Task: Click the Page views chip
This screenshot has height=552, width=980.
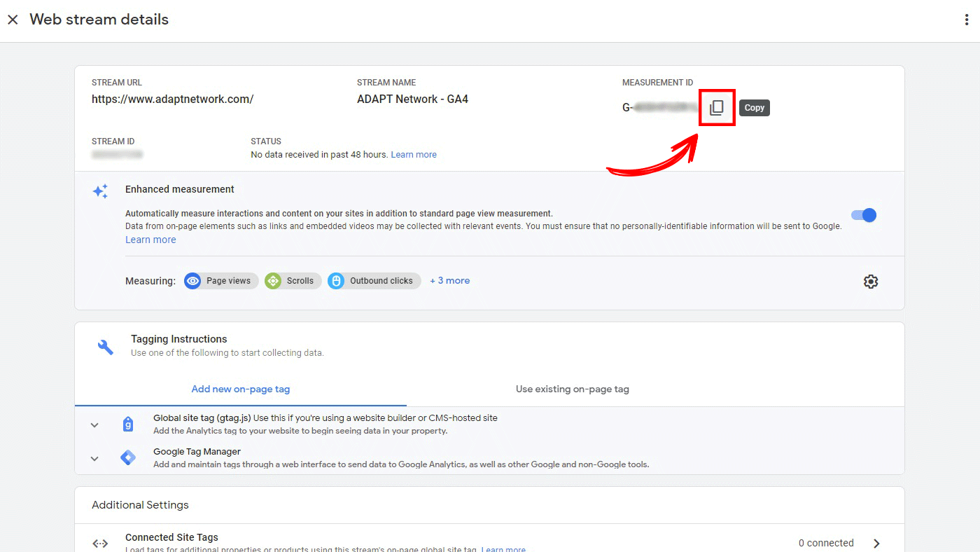Action: [221, 281]
